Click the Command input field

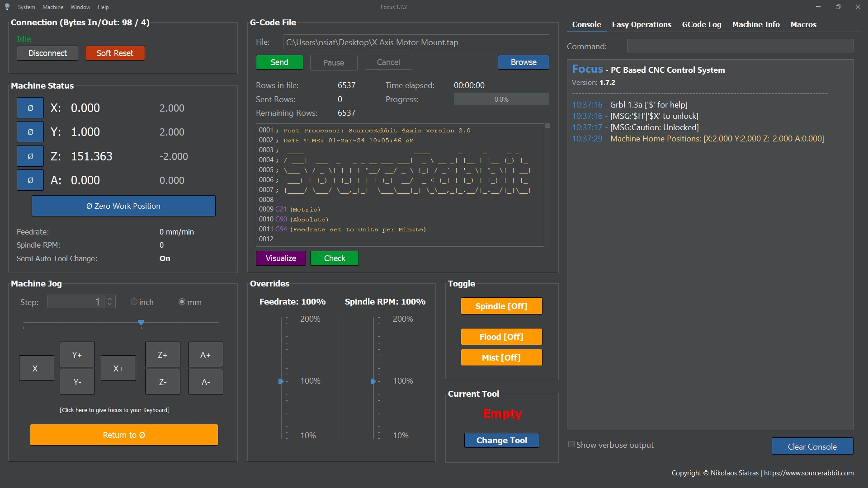[x=740, y=46]
